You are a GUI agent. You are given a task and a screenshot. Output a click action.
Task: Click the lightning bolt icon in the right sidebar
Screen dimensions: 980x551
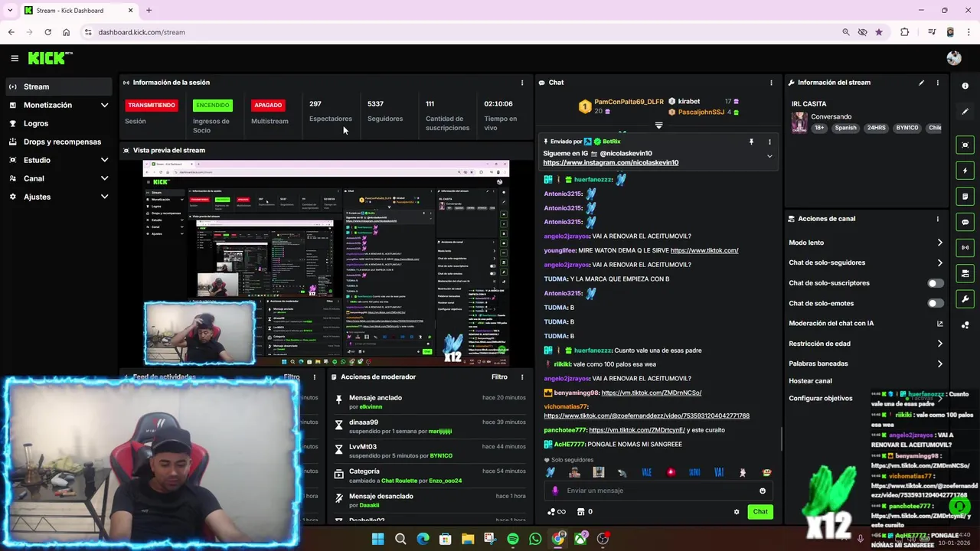tap(965, 171)
